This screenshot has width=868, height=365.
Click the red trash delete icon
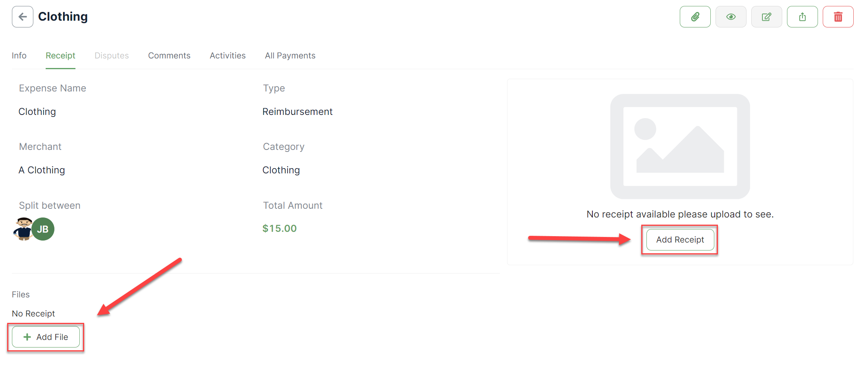(x=838, y=17)
